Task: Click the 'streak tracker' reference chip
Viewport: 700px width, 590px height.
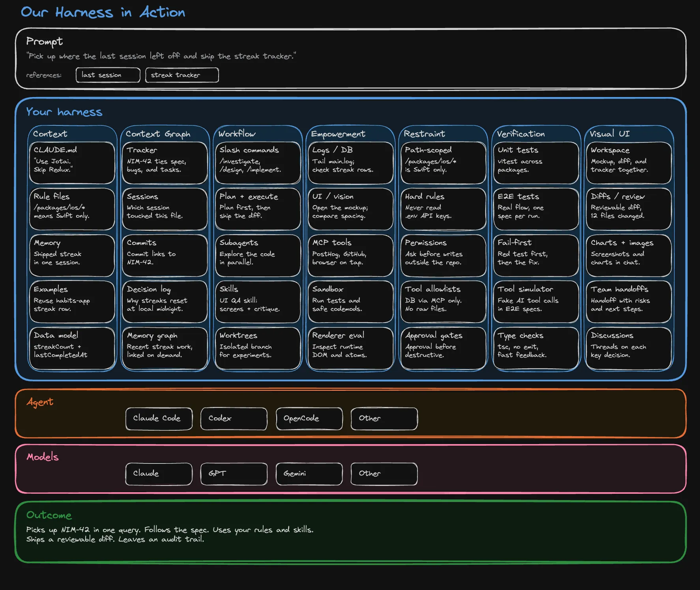Action: [x=182, y=75]
